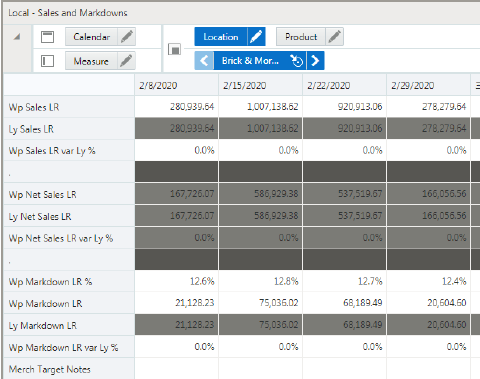Select the 2/8/2020 column header
The width and height of the screenshot is (480, 379).
click(177, 85)
